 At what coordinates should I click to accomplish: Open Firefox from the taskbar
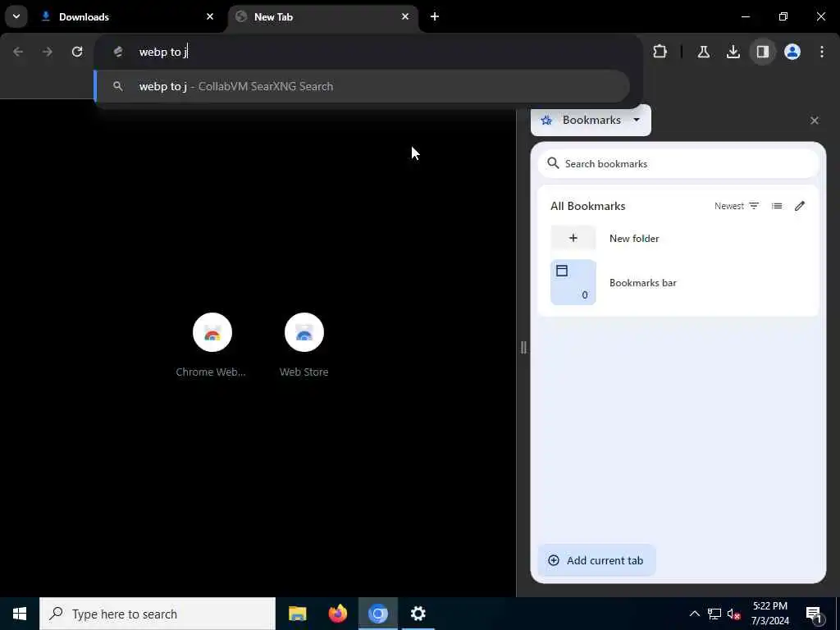coord(337,614)
